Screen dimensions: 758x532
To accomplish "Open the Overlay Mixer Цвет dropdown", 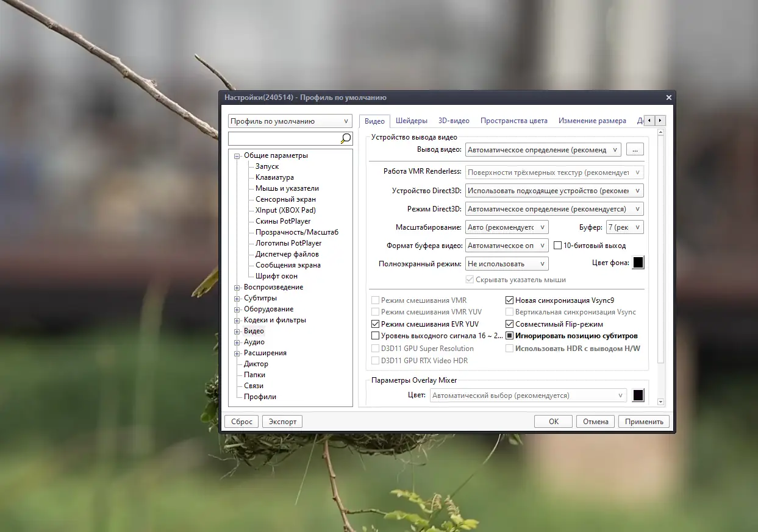I will [x=528, y=395].
